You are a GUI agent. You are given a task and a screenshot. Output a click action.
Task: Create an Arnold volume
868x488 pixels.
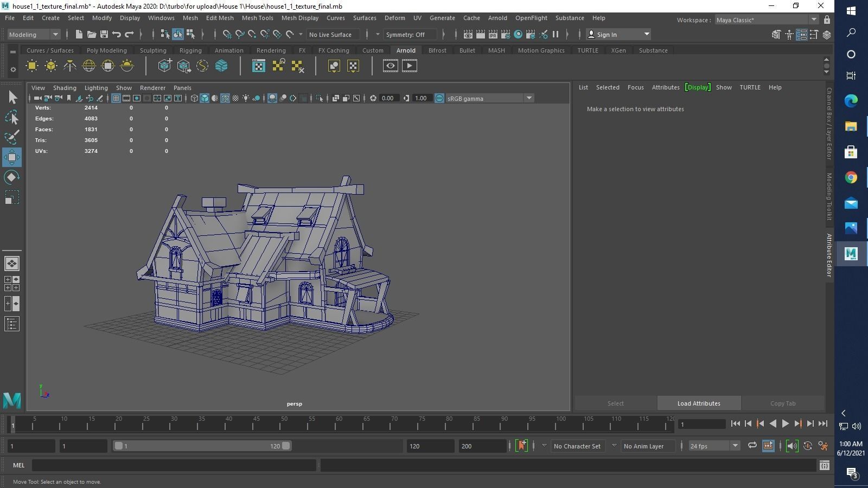221,66
